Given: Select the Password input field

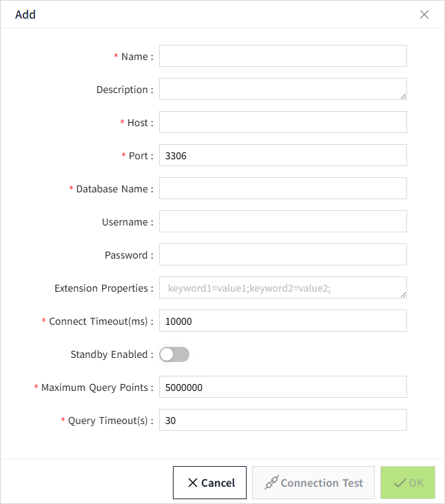Looking at the screenshot, I should tap(282, 254).
